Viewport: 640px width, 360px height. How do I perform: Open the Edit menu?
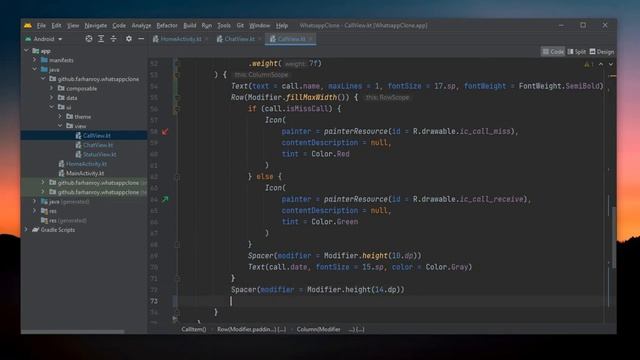point(56,25)
